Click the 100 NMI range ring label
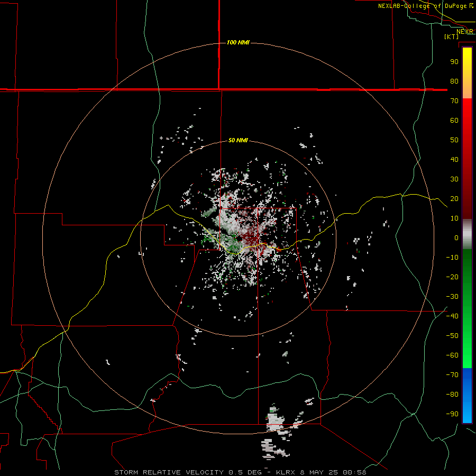 [238, 42]
